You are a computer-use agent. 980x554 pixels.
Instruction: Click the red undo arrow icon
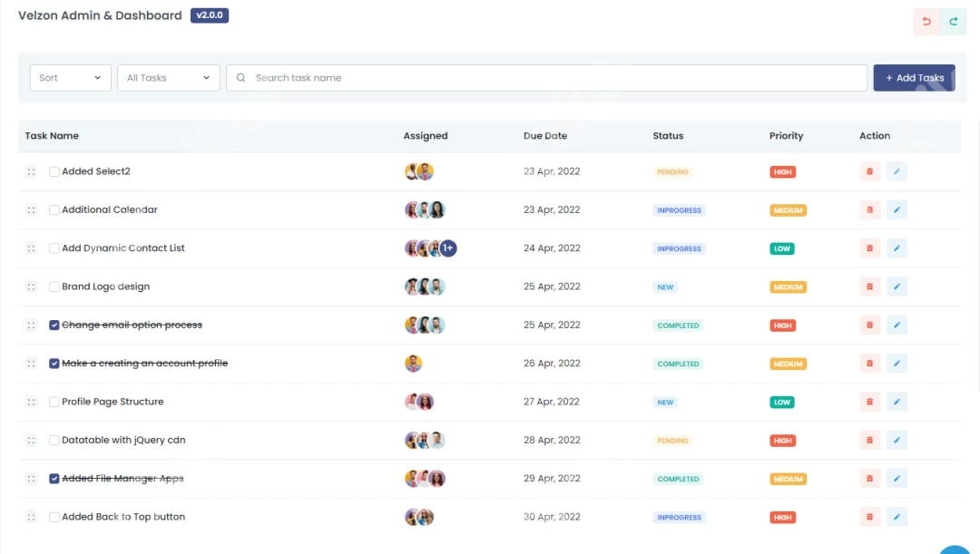point(926,22)
